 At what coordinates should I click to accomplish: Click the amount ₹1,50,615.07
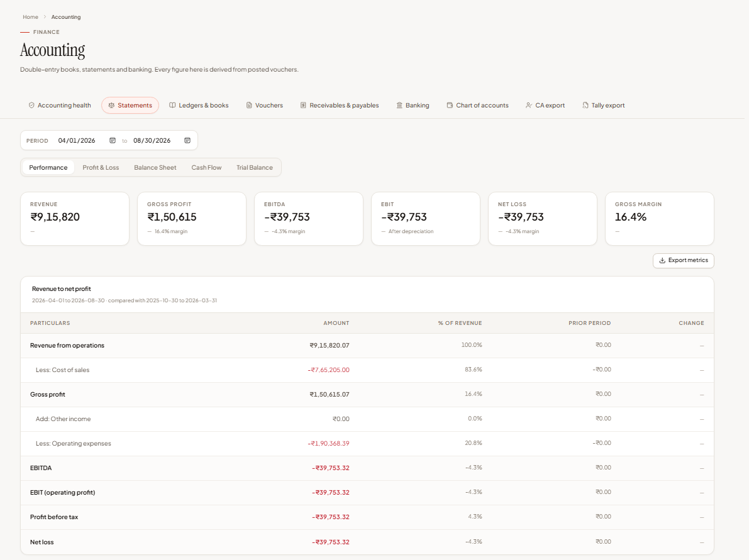[x=330, y=394]
